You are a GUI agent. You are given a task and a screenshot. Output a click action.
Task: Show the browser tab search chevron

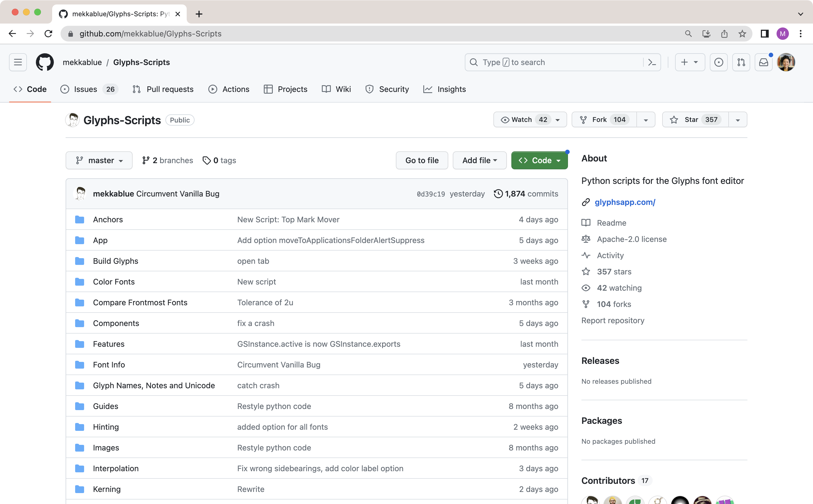click(x=800, y=14)
